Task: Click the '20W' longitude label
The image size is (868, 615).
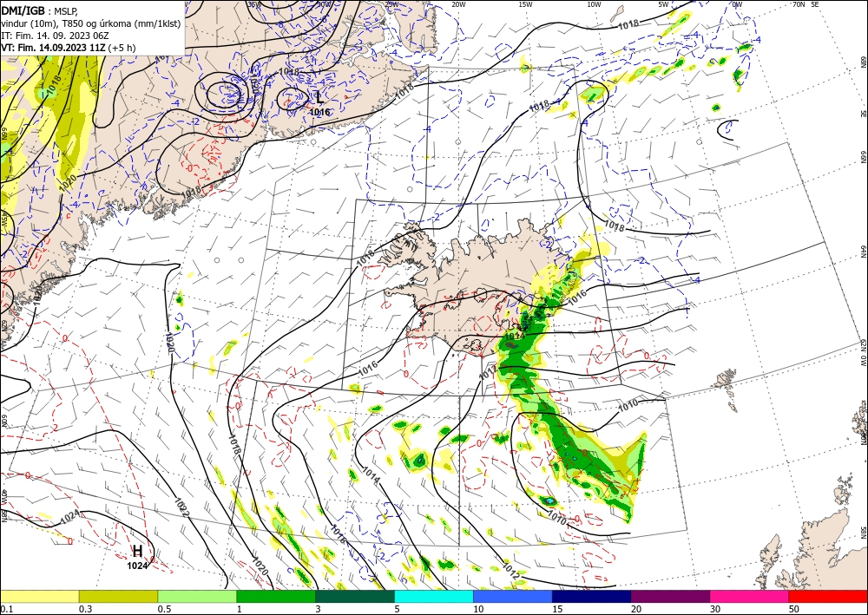Action: (x=457, y=4)
